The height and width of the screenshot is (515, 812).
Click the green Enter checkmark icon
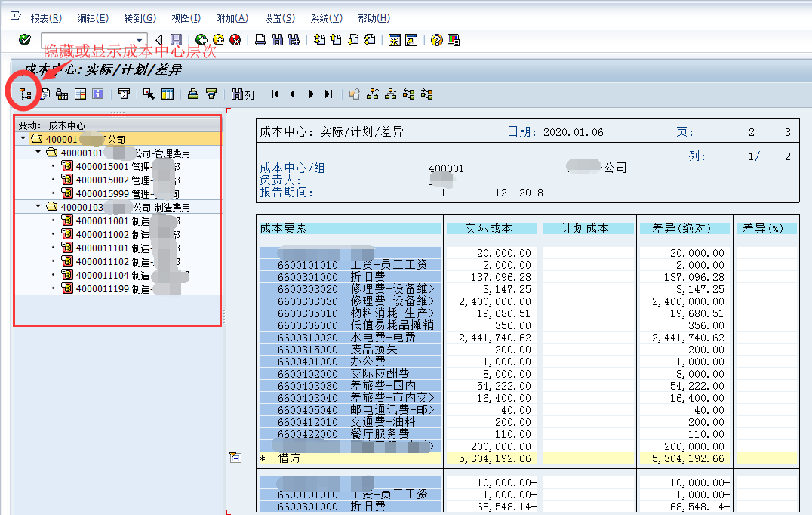[x=24, y=40]
